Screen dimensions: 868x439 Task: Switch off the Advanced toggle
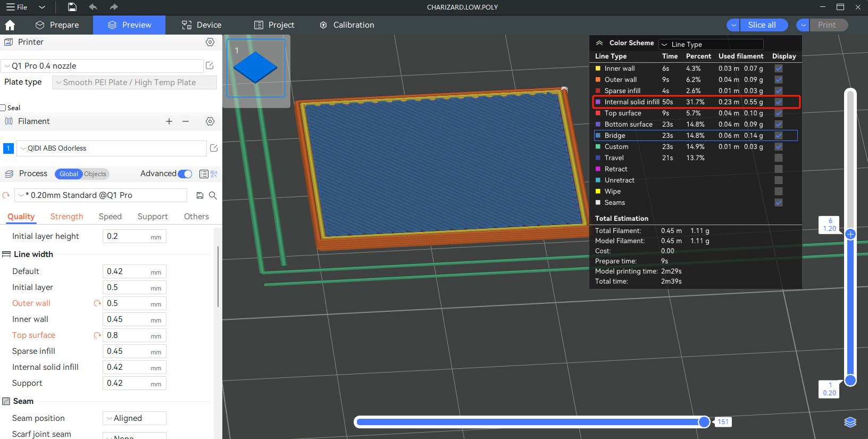coord(185,174)
